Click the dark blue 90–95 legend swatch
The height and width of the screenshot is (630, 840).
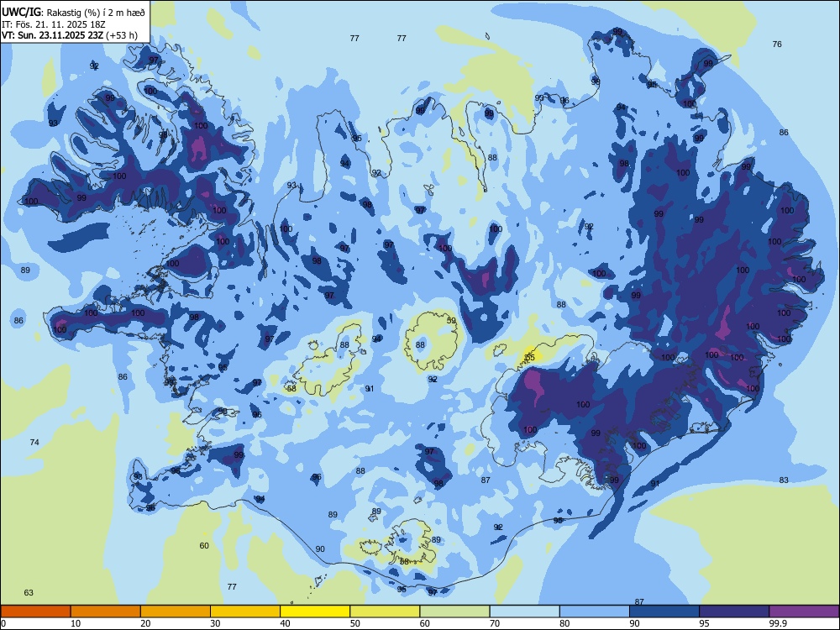(664, 612)
